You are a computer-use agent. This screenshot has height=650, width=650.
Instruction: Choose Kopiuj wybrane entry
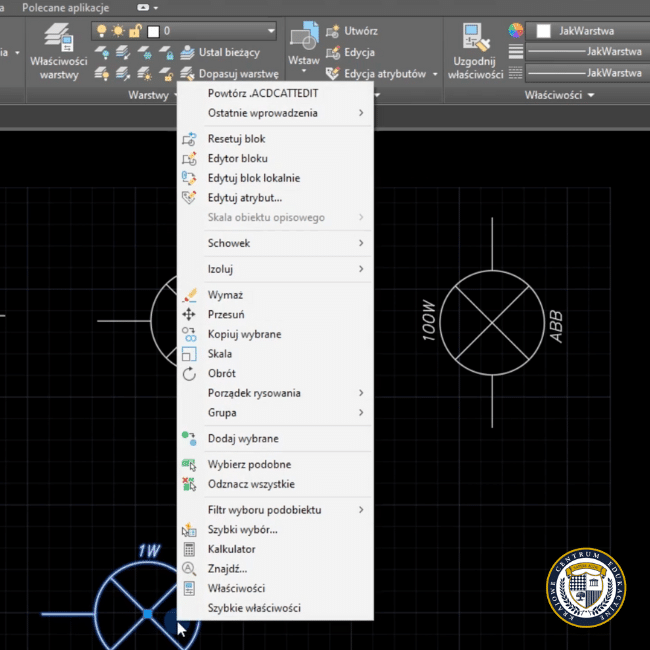coord(276,334)
